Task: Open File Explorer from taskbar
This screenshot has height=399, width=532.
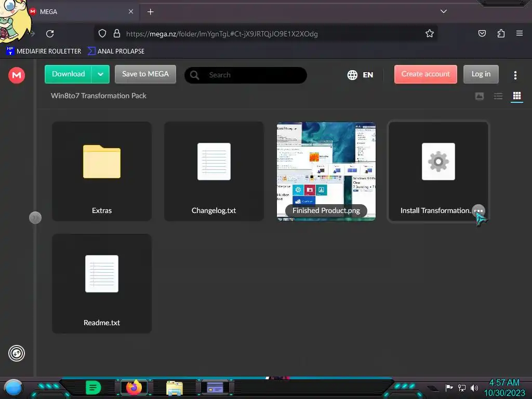Action: tap(175, 388)
